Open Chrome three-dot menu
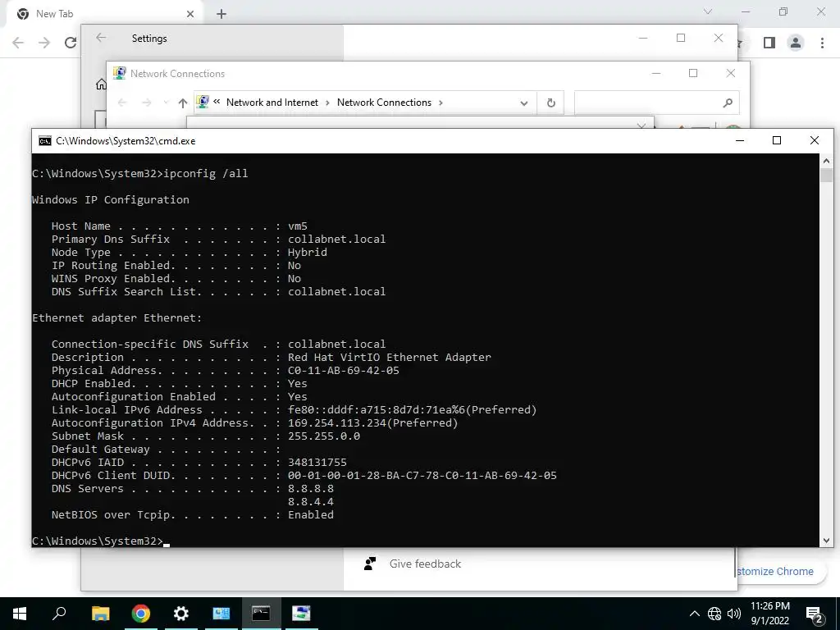 (822, 43)
